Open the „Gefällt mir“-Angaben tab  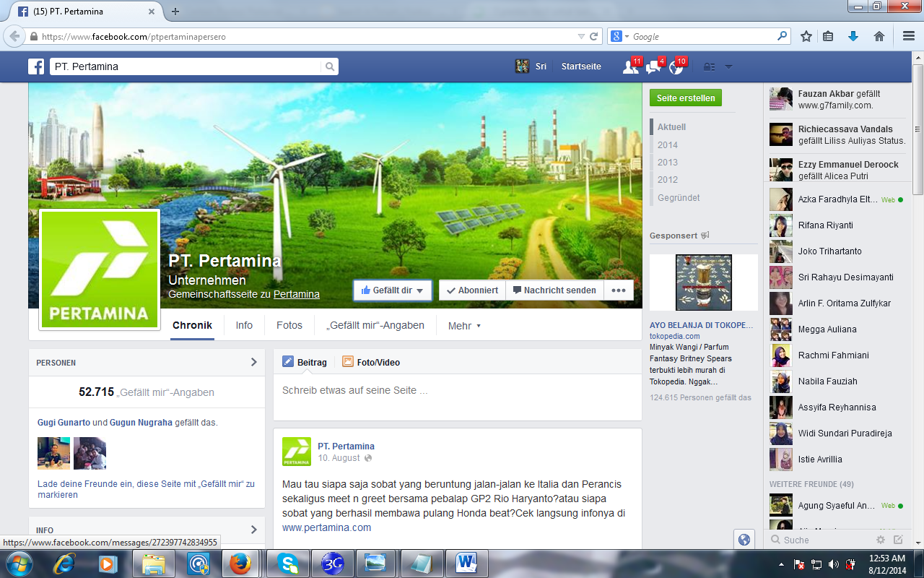(375, 326)
